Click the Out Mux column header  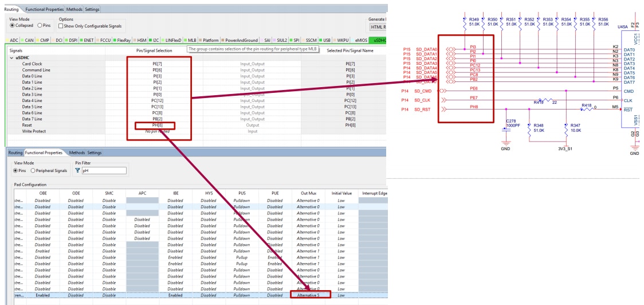(x=308, y=193)
